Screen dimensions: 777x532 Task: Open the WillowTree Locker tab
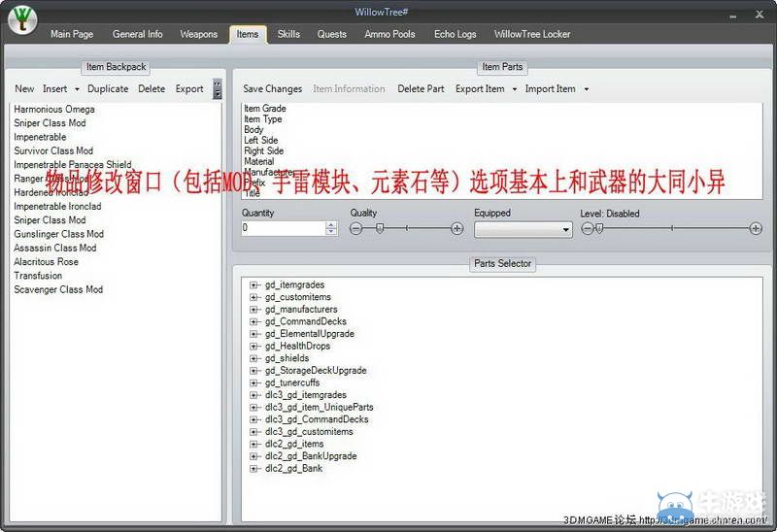click(532, 34)
